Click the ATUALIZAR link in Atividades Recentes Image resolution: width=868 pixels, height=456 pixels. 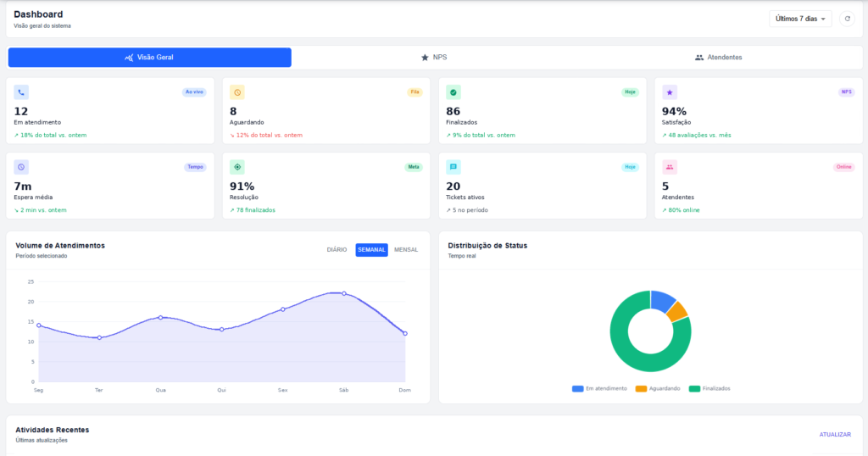(835, 435)
